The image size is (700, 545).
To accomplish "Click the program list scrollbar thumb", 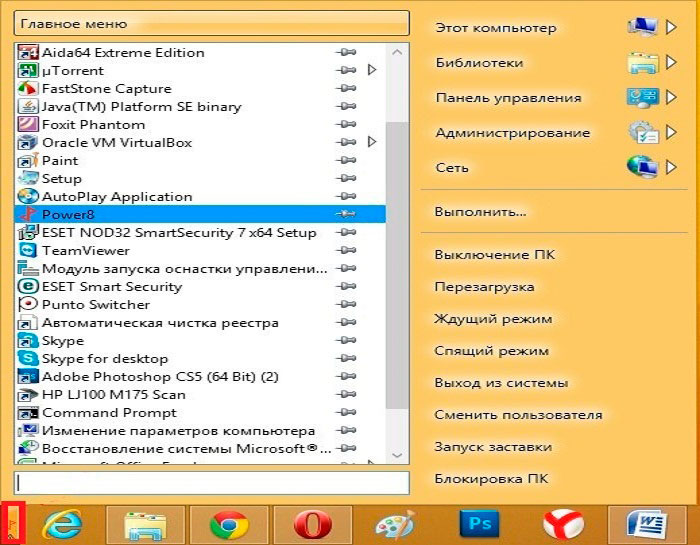I will [x=397, y=265].
